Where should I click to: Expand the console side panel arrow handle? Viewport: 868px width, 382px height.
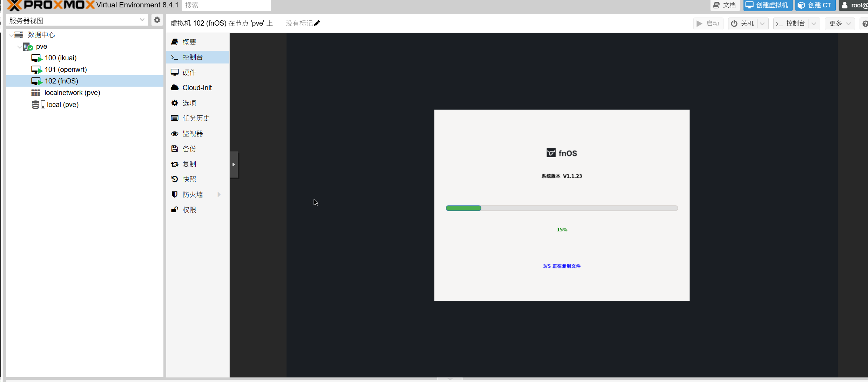[234, 165]
